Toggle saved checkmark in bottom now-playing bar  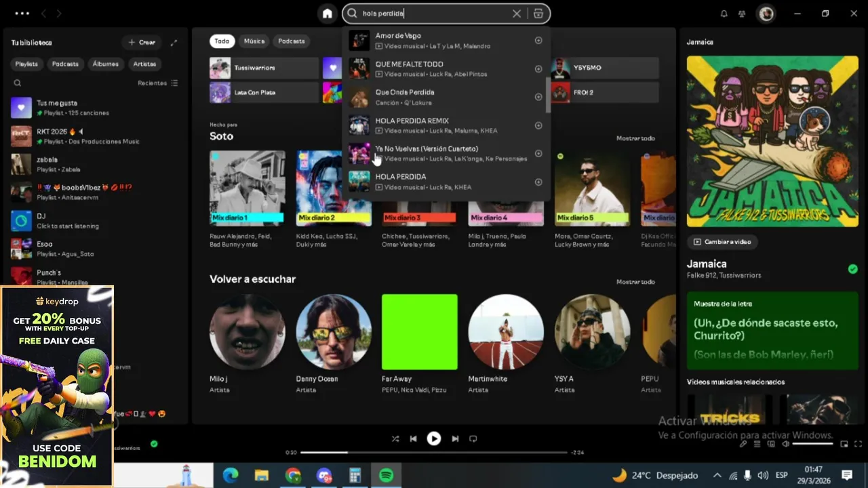(x=154, y=444)
